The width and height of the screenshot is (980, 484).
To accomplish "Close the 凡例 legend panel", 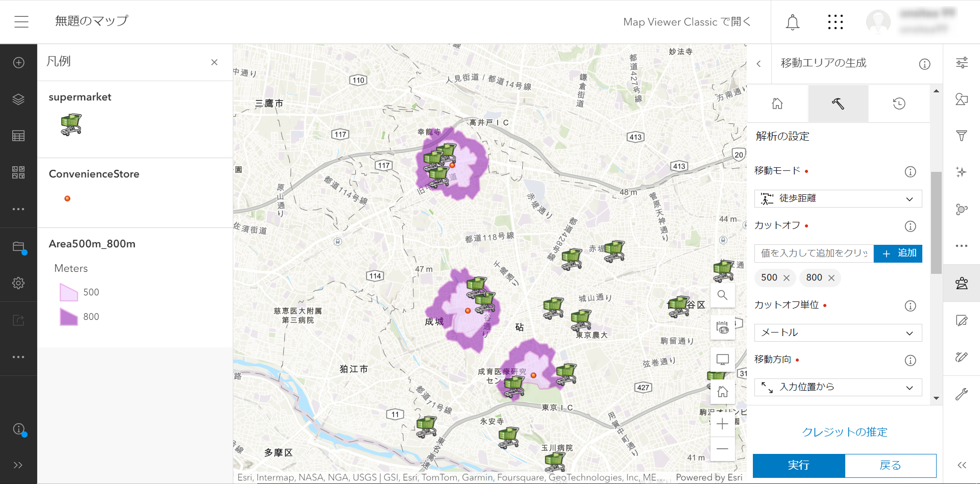I will coord(214,62).
